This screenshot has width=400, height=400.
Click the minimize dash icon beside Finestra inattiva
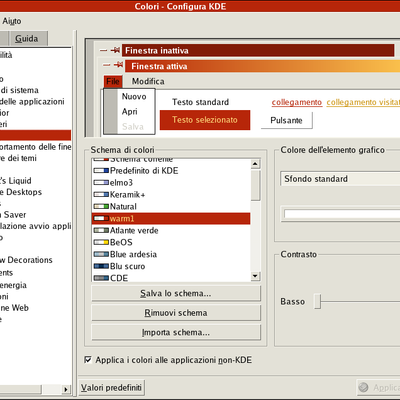pos(104,51)
